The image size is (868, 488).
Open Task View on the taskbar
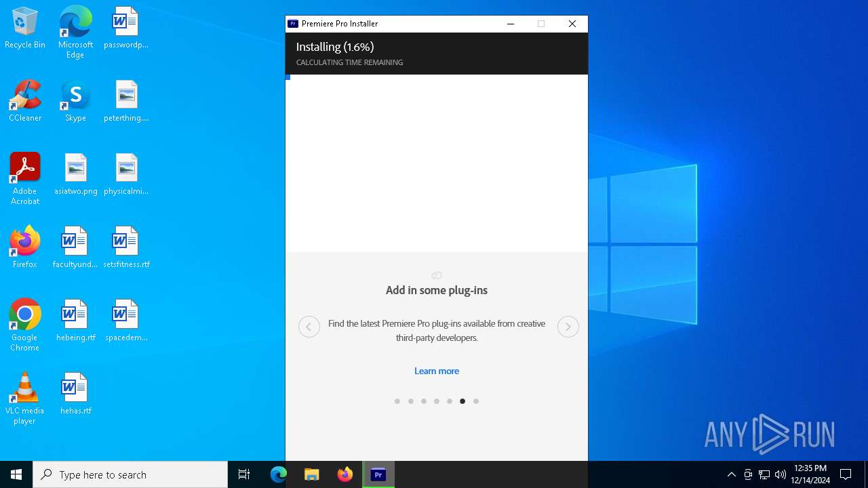[x=244, y=474]
